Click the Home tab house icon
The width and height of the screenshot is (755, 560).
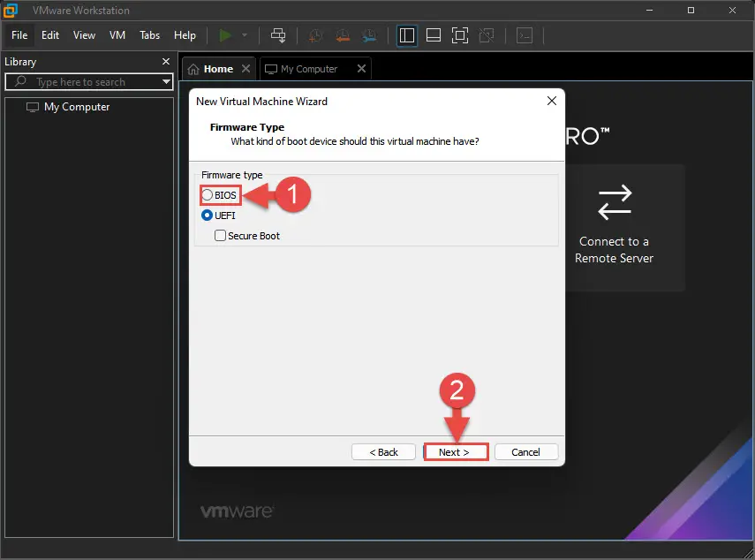[x=193, y=70]
